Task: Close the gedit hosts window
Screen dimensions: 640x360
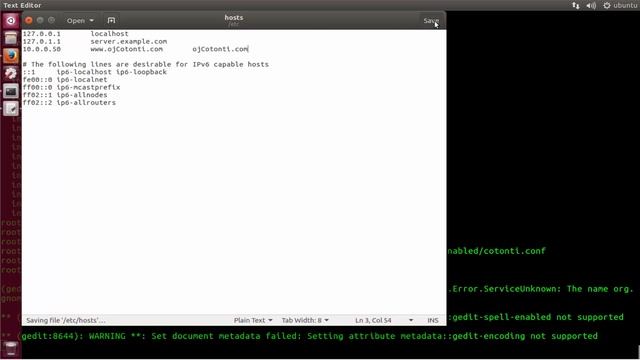Action: (x=29, y=20)
